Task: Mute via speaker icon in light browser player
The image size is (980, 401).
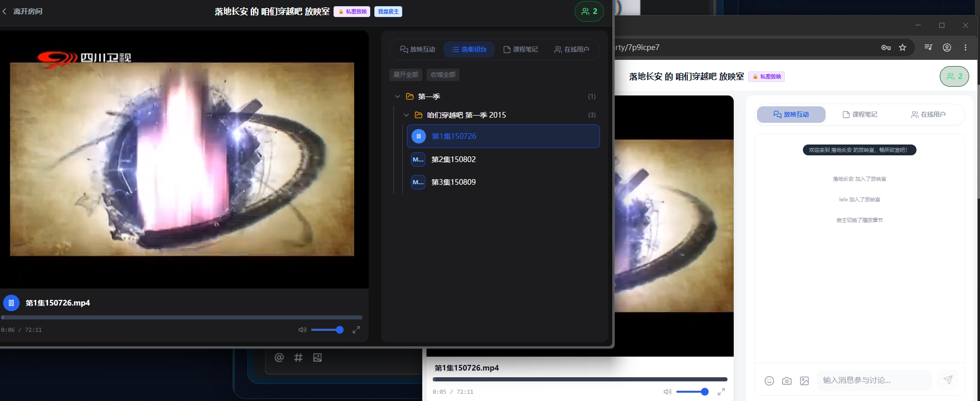Action: click(668, 392)
